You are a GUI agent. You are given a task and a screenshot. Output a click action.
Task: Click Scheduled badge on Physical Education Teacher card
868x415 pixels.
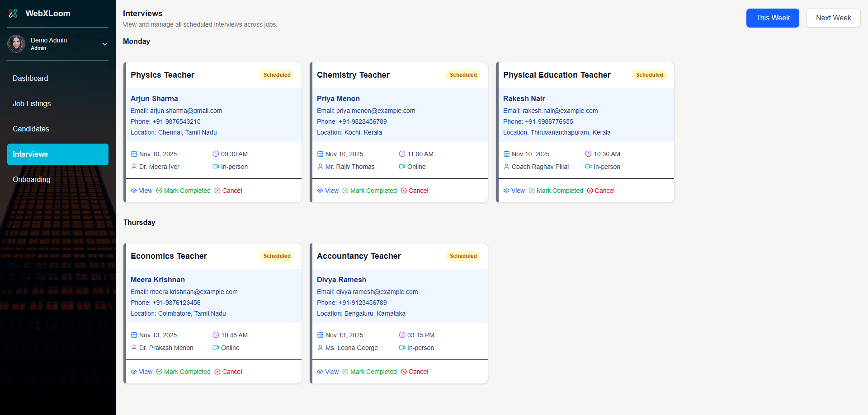(649, 75)
